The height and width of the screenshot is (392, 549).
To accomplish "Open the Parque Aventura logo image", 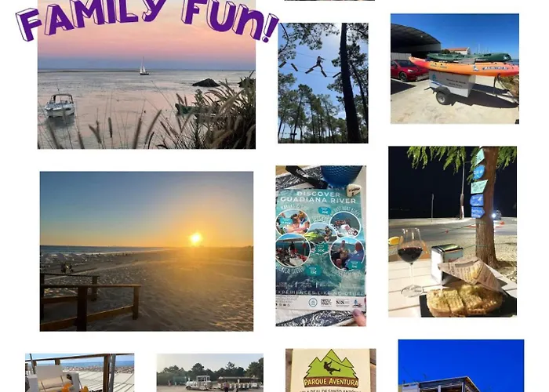I will [x=330, y=370].
